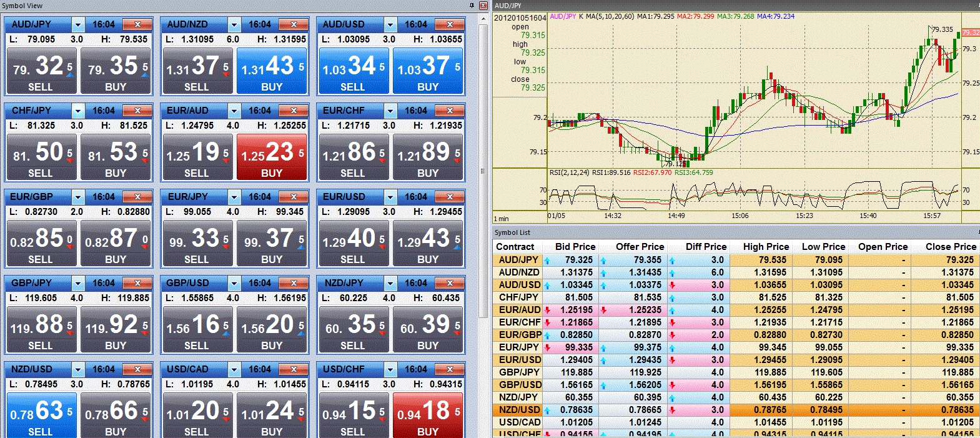Remove the AUD/JPY tile with red X

pyautogui.click(x=137, y=24)
